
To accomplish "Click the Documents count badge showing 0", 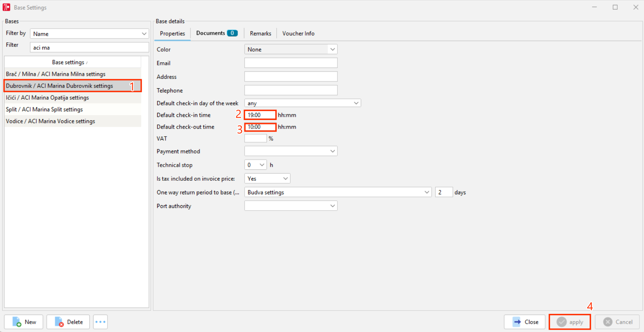I will (x=232, y=33).
